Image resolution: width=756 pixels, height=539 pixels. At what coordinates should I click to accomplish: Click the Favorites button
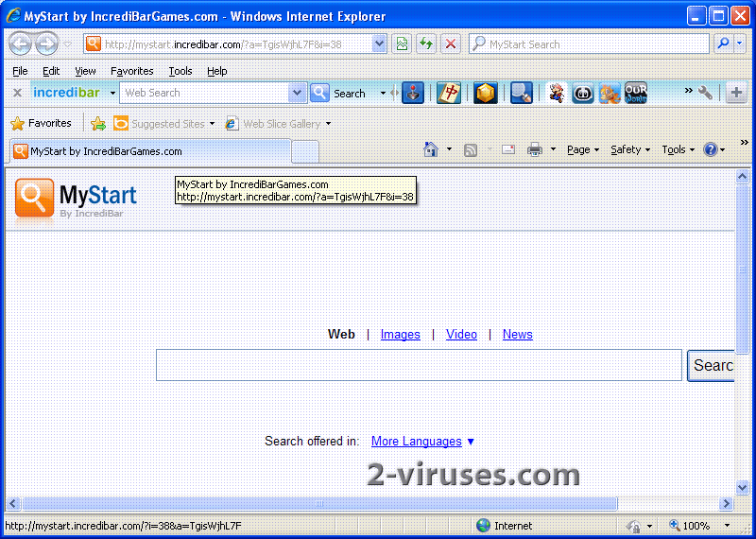click(41, 124)
